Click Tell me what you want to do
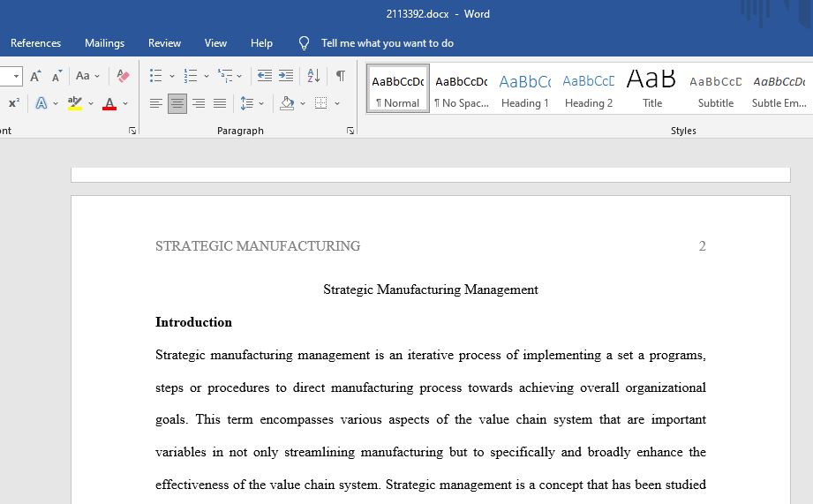The width and height of the screenshot is (813, 504). (388, 43)
